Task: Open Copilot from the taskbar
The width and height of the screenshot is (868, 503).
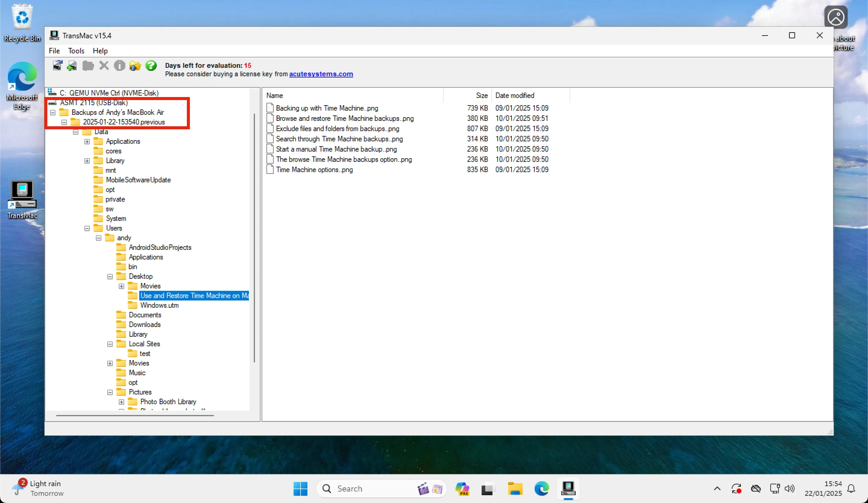Action: coord(462,489)
